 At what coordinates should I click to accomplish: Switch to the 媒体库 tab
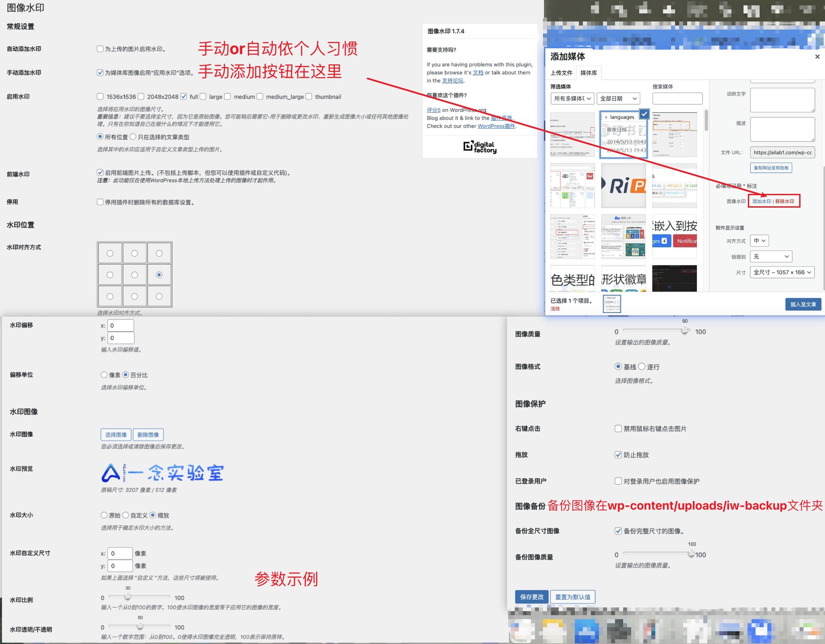coord(589,72)
